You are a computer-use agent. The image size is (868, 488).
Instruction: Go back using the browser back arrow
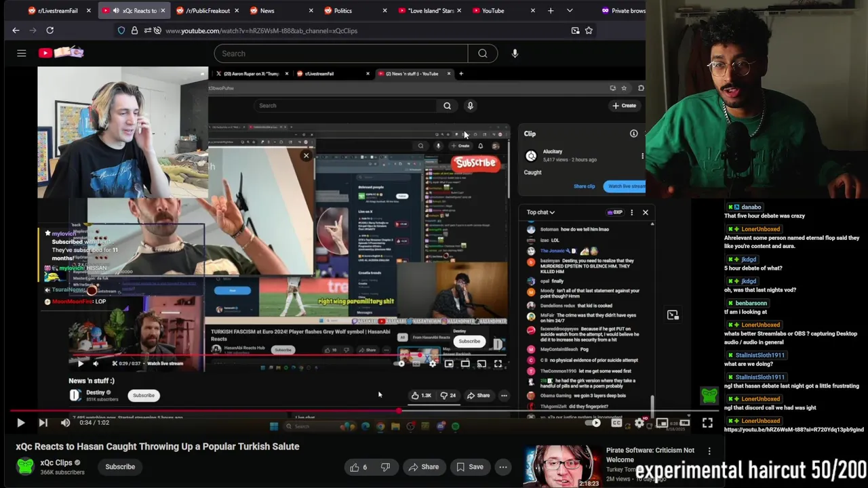pyautogui.click(x=16, y=30)
